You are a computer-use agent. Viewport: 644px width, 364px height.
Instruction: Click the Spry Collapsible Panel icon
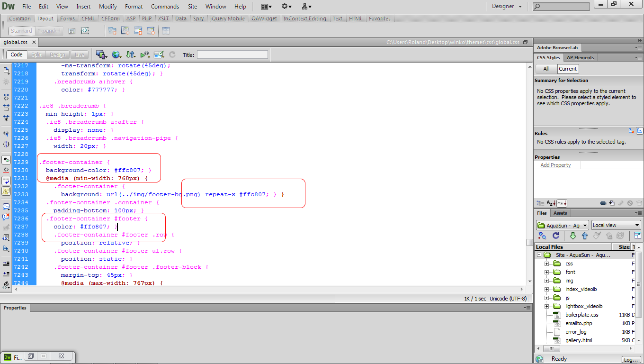coord(152,31)
